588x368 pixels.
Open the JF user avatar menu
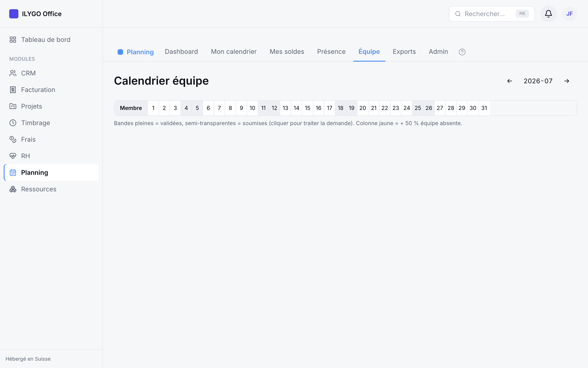[x=569, y=14]
